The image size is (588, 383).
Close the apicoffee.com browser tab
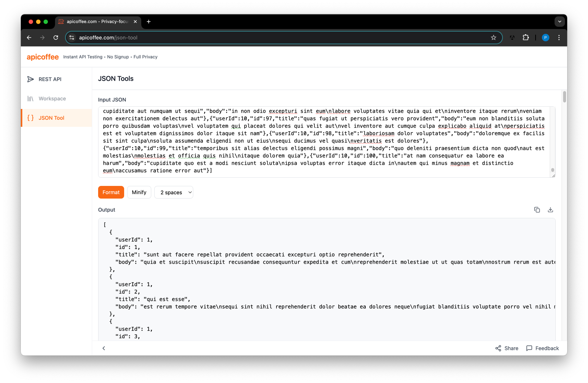coord(135,22)
